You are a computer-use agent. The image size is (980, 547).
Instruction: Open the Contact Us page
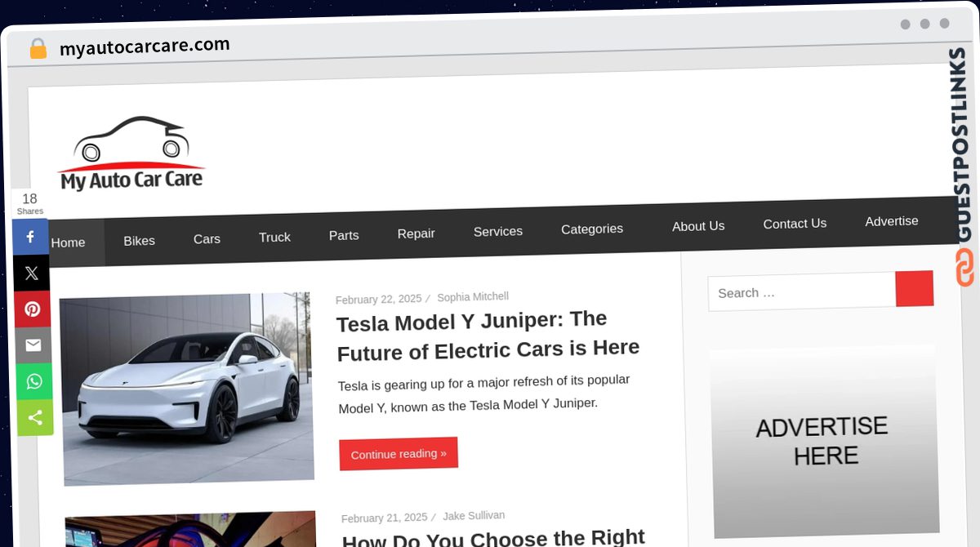click(795, 224)
